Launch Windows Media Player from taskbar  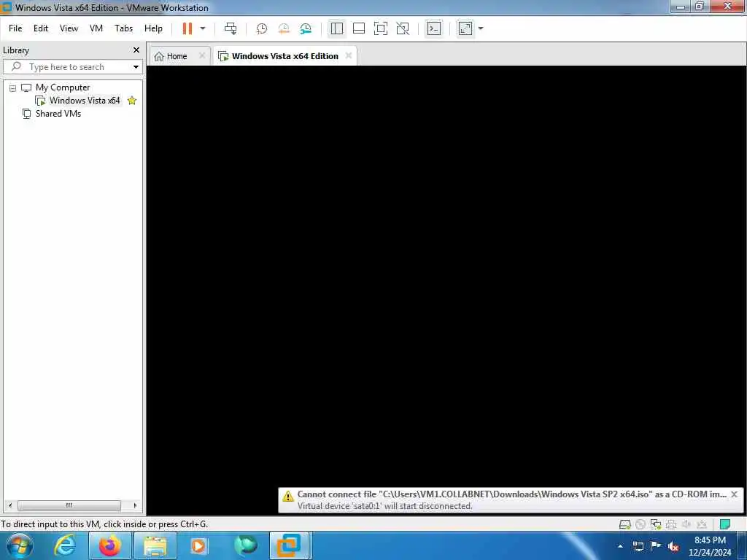tap(198, 545)
